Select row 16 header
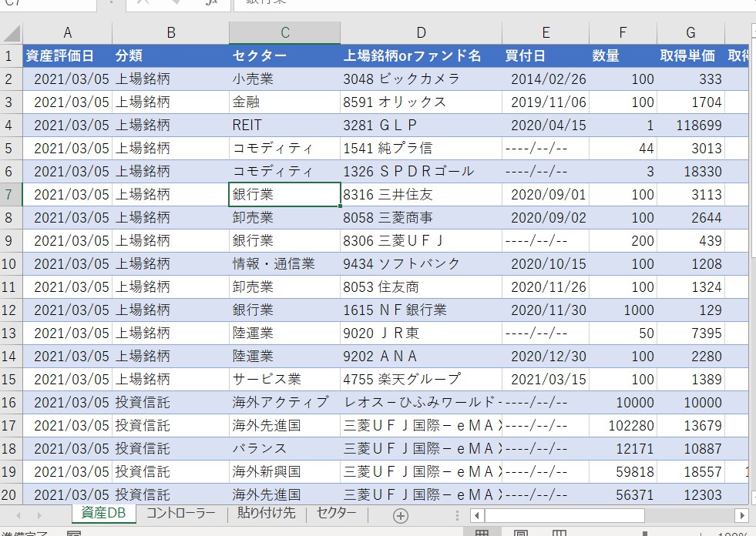Image resolution: width=756 pixels, height=536 pixels. 11,403
